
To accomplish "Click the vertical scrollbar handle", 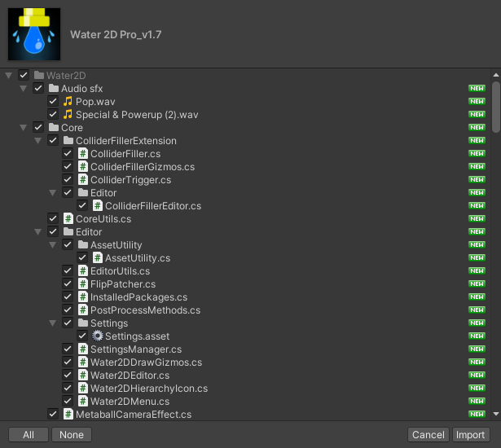I will tap(496, 107).
